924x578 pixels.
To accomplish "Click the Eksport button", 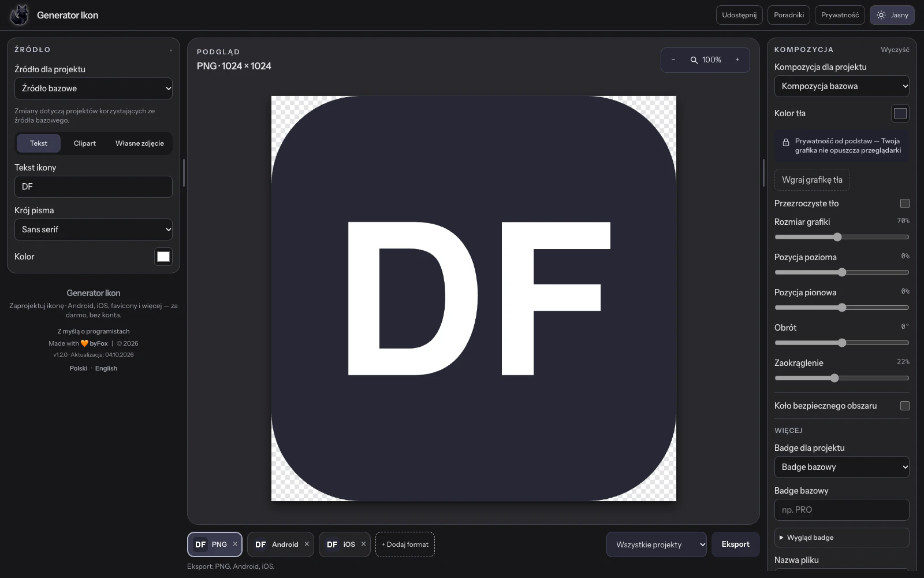I will tap(735, 544).
